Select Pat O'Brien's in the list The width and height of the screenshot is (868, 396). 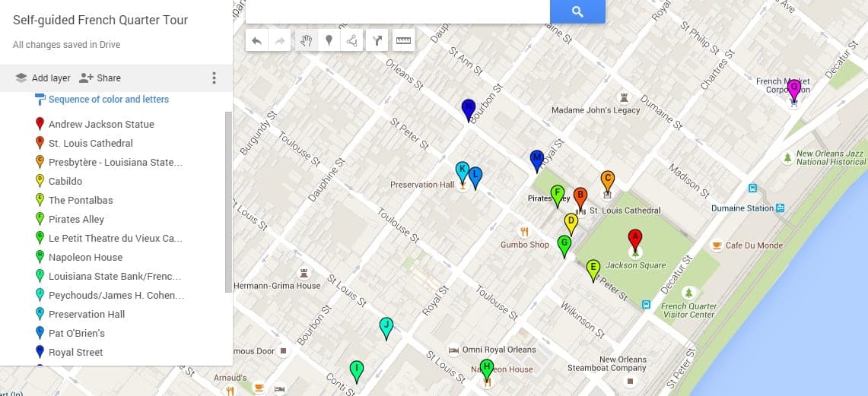pyautogui.click(x=76, y=334)
